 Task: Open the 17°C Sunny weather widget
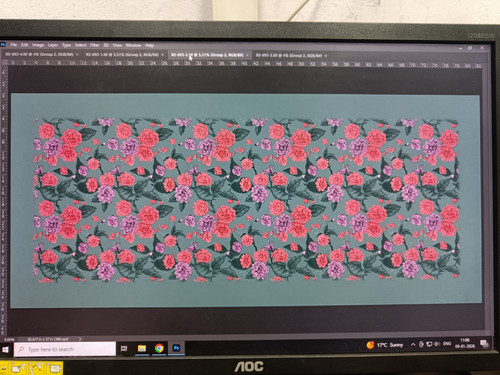pyautogui.click(x=385, y=345)
